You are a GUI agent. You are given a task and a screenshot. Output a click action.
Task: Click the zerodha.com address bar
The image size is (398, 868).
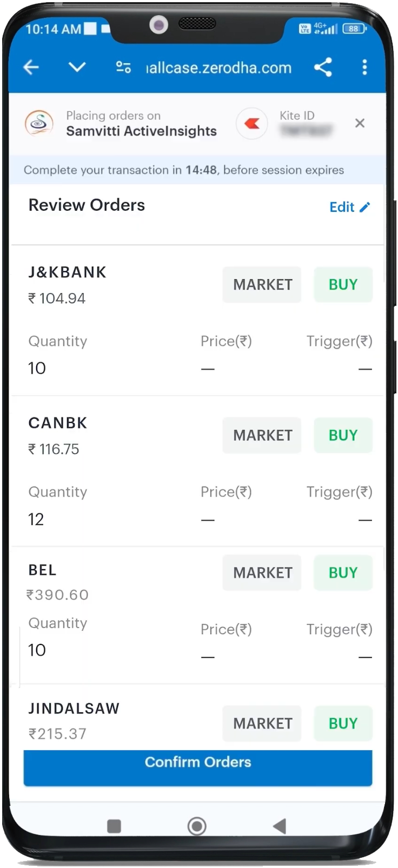219,68
